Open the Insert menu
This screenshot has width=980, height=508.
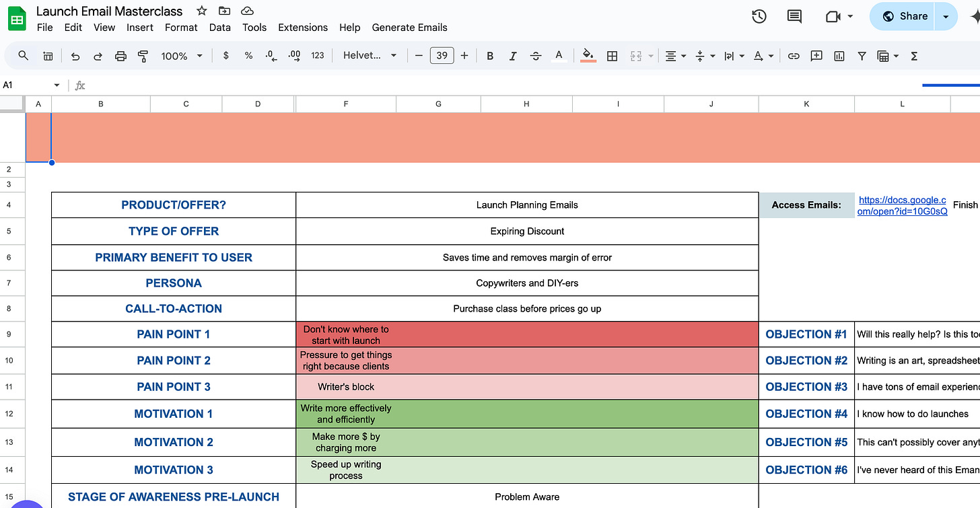(140, 28)
